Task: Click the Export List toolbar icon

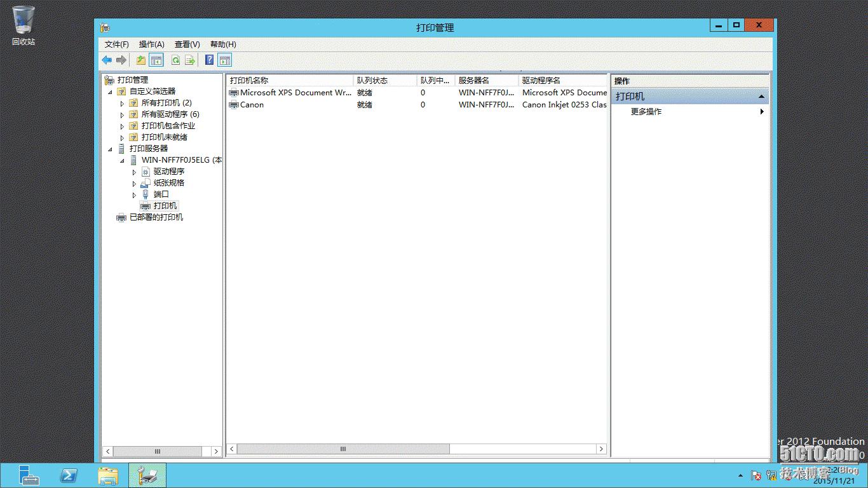Action: (x=189, y=60)
